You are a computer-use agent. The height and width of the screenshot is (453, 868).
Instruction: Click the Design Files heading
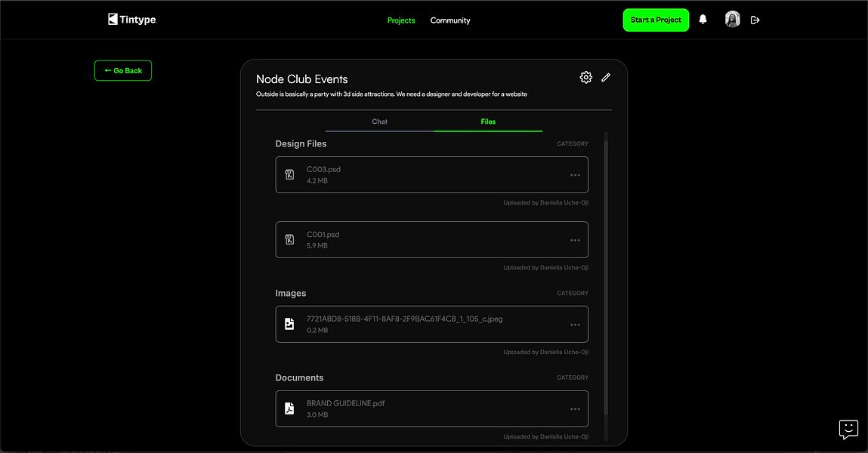(301, 143)
